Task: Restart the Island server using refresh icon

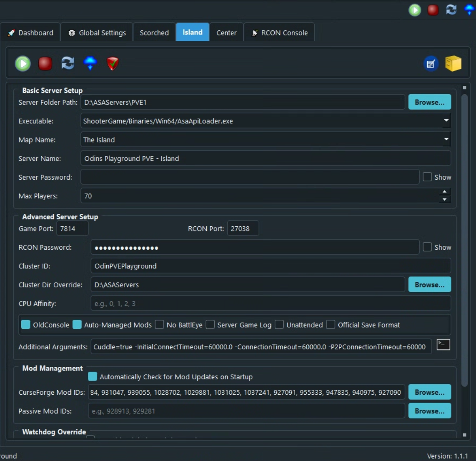Action: tap(68, 63)
